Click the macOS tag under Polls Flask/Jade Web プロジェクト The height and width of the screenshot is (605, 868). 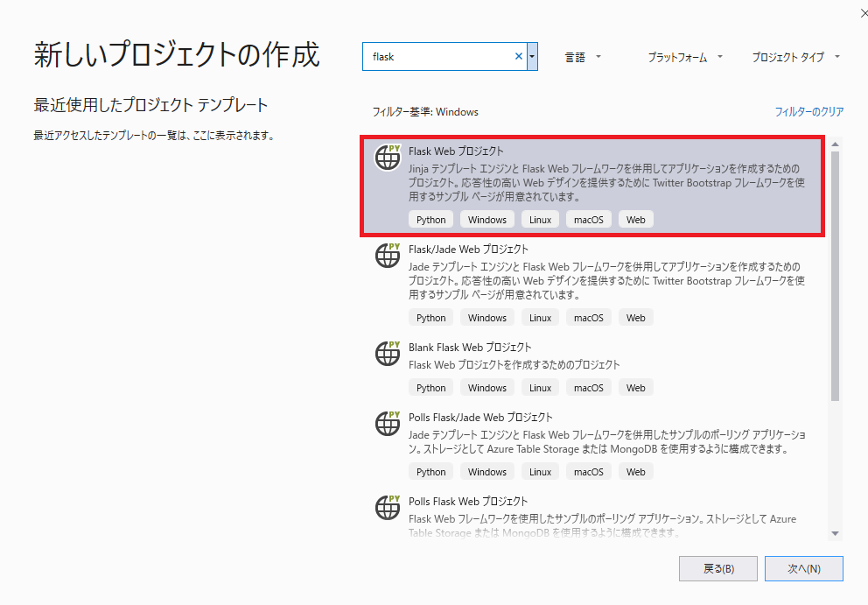(589, 472)
